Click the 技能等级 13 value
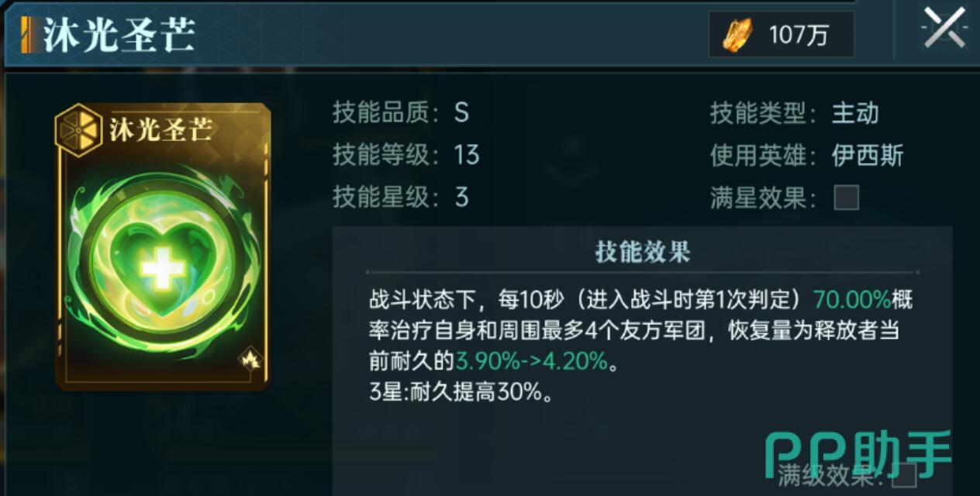This screenshot has height=496, width=980. pyautogui.click(x=467, y=155)
